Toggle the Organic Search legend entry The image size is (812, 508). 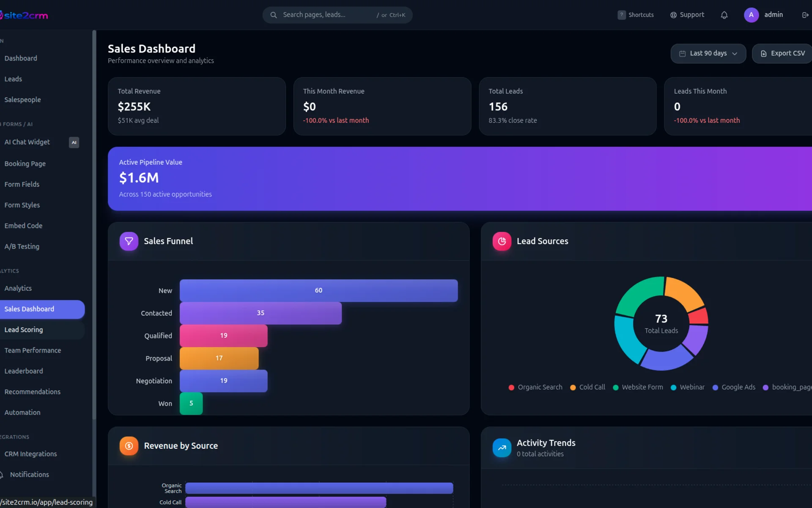pyautogui.click(x=535, y=387)
